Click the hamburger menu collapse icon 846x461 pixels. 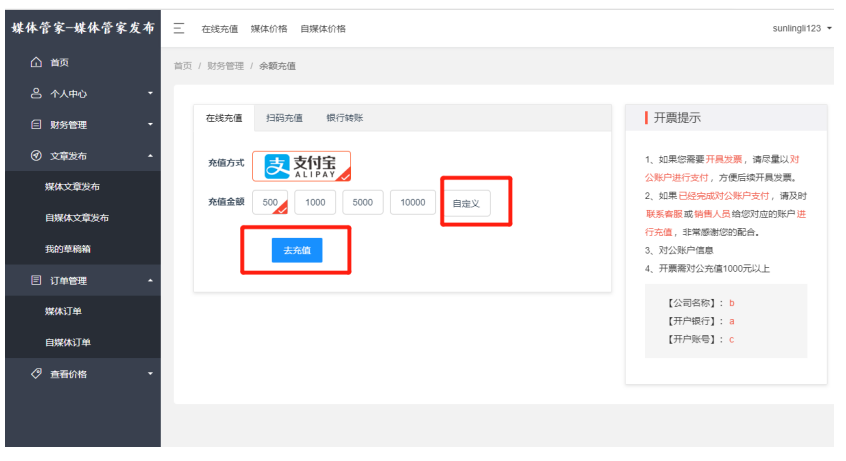[178, 28]
